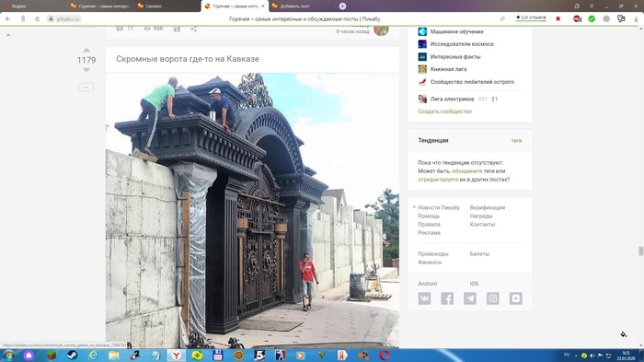Open the Лига электриков community
The width and height of the screenshot is (644, 362).
[452, 99]
